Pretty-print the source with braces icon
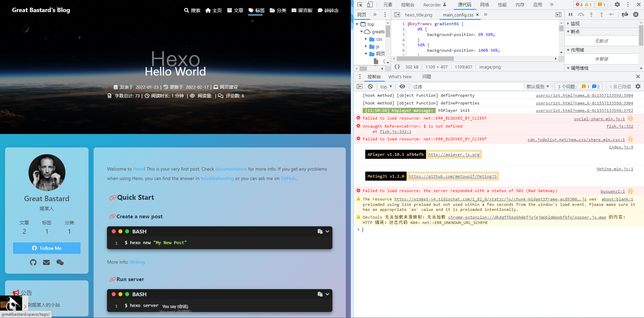 [x=397, y=67]
